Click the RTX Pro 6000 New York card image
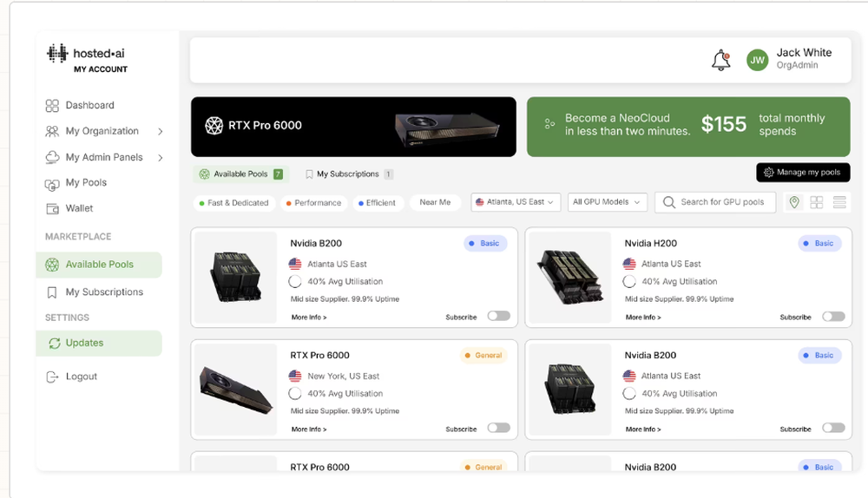The width and height of the screenshot is (868, 498). (x=236, y=390)
